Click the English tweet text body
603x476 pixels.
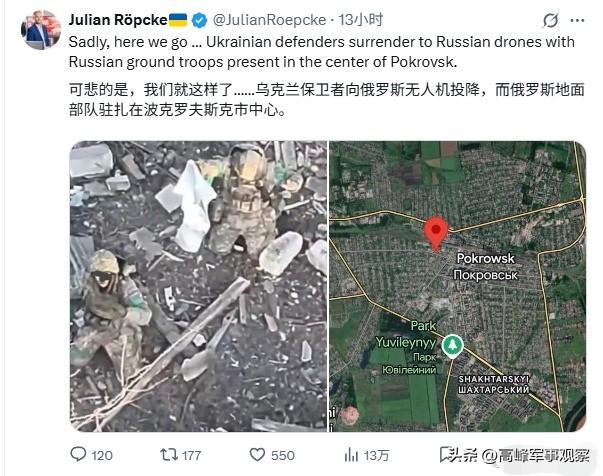tap(321, 52)
